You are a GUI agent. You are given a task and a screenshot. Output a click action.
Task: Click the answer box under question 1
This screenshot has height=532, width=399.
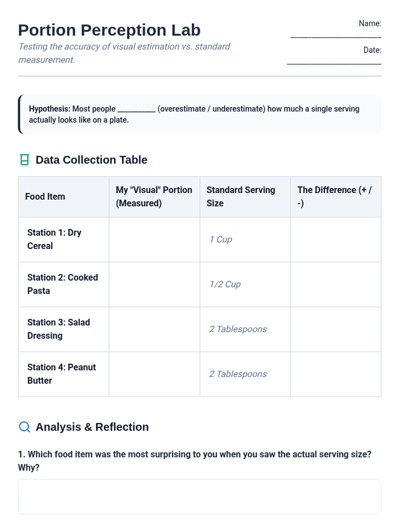(199, 496)
